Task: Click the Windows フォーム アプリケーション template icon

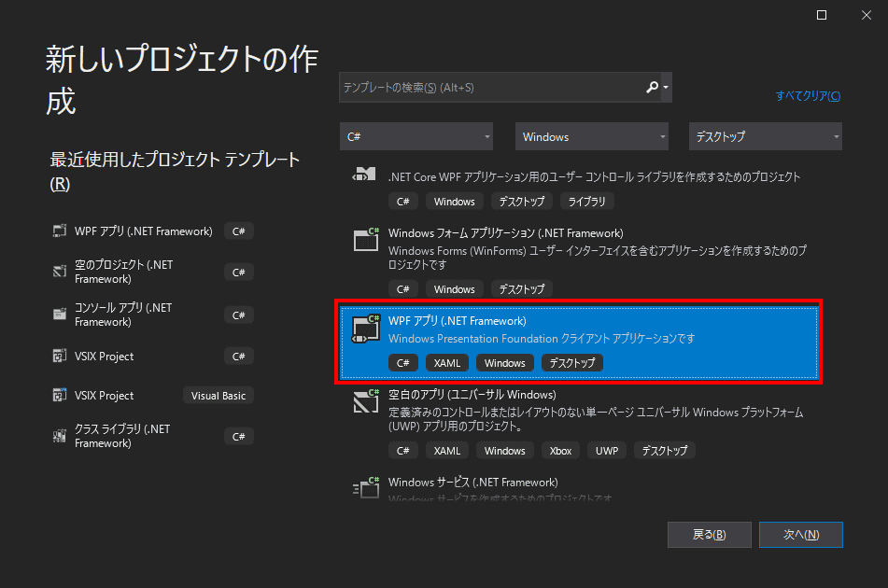Action: coord(366,239)
